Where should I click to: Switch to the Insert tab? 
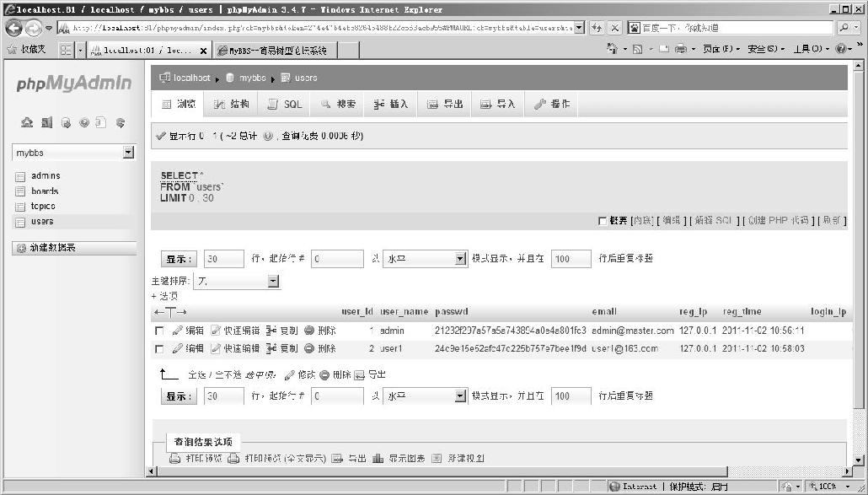391,104
